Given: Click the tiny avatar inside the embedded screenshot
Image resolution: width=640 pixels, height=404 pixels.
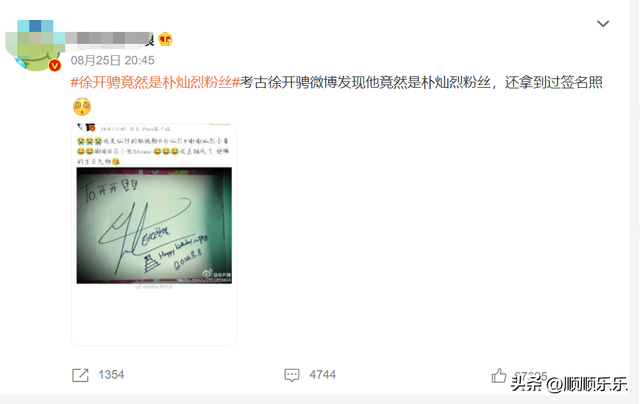Looking at the screenshot, I should [87, 128].
